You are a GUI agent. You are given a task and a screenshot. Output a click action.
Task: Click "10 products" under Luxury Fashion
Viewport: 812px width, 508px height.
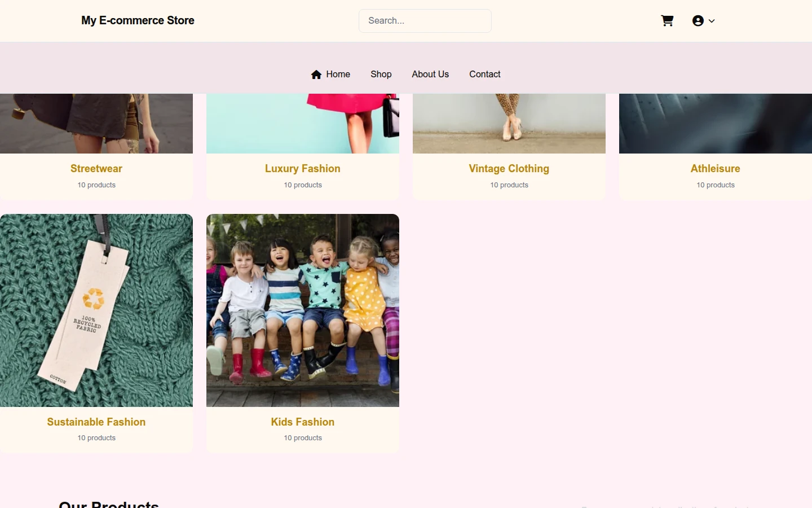(x=303, y=185)
